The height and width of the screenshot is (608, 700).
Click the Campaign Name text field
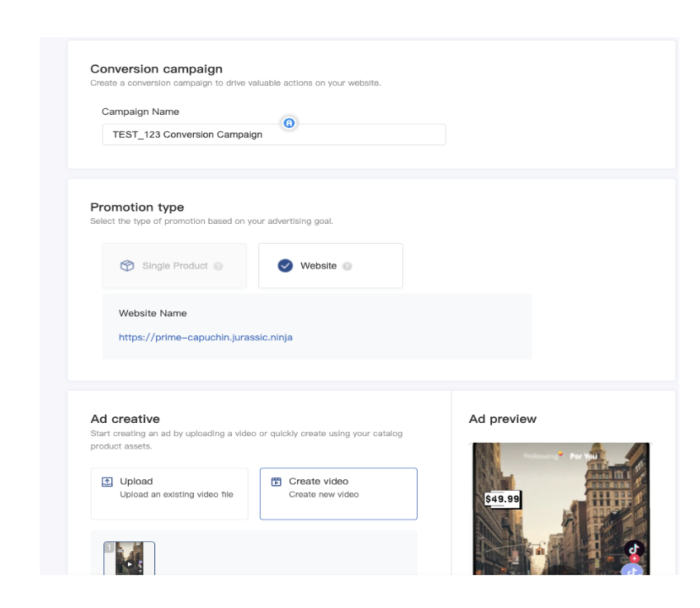click(x=273, y=135)
